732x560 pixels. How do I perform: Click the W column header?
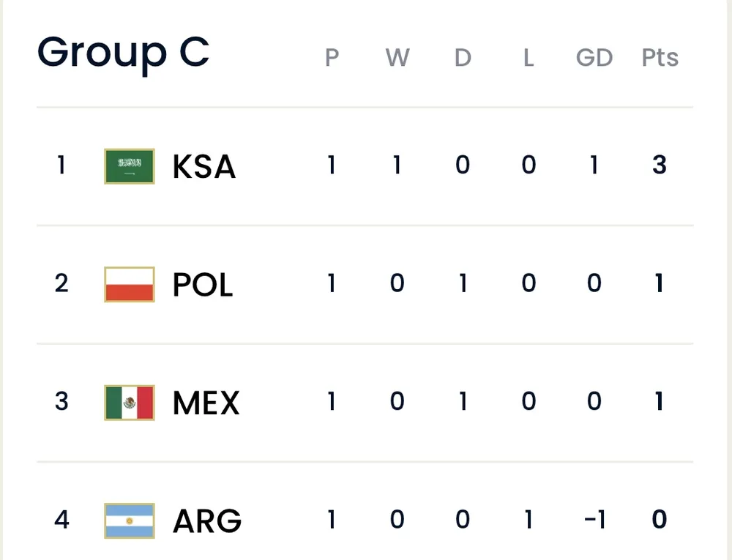[x=397, y=58]
